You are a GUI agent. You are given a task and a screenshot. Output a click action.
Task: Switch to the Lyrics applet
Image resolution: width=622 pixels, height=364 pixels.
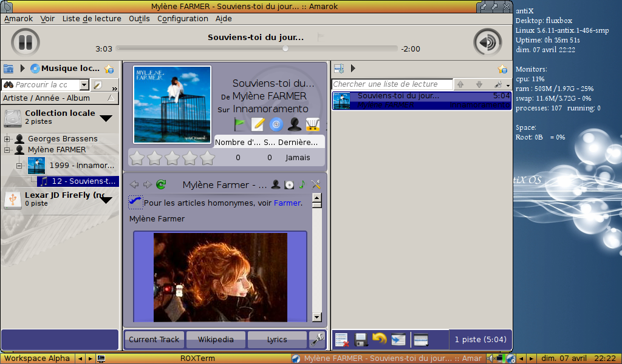(277, 340)
